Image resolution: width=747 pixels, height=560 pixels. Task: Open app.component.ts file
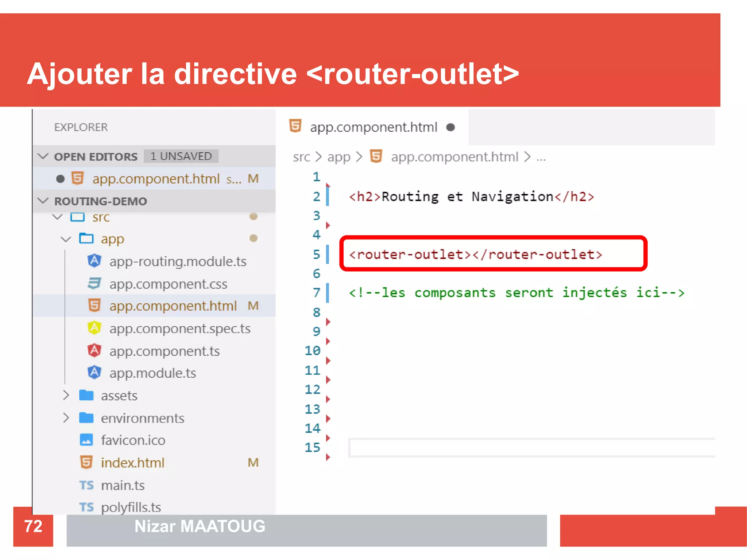165,351
